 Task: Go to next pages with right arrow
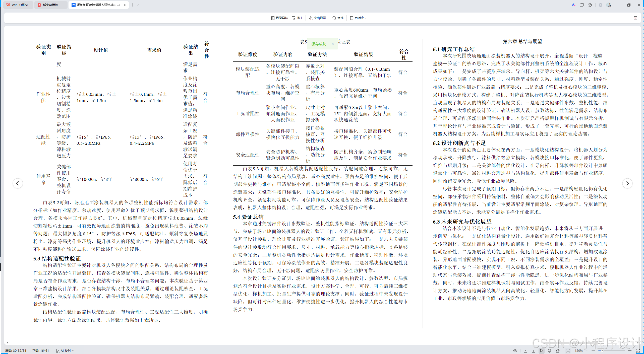click(x=627, y=183)
